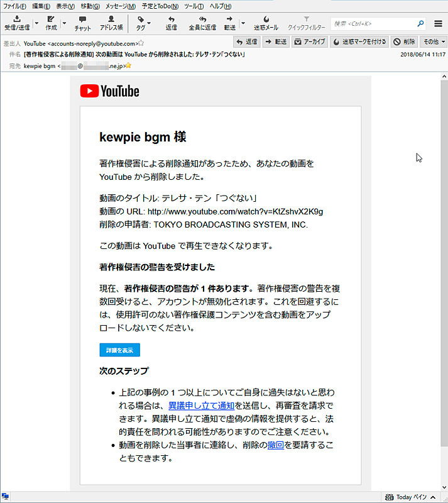Screen dimensions: 448x503
Task: Click the 返信 reply toolbar icon
Action: pyautogui.click(x=172, y=19)
